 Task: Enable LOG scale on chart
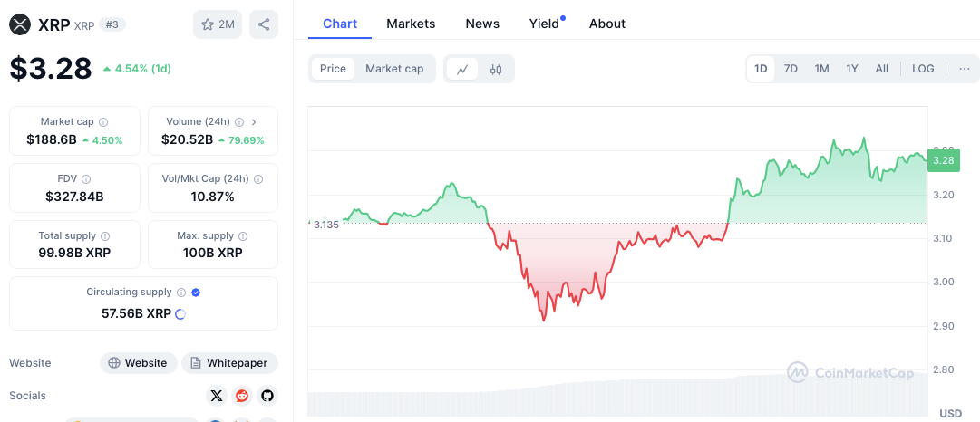[923, 69]
